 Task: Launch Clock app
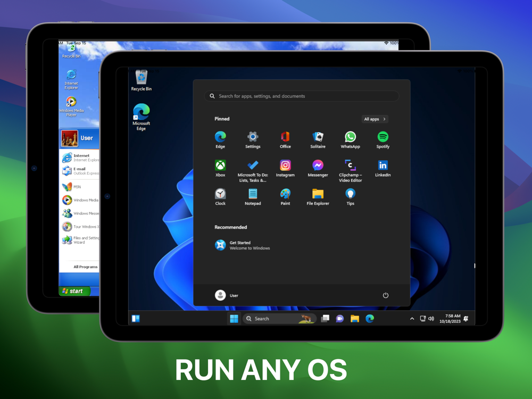point(220,196)
